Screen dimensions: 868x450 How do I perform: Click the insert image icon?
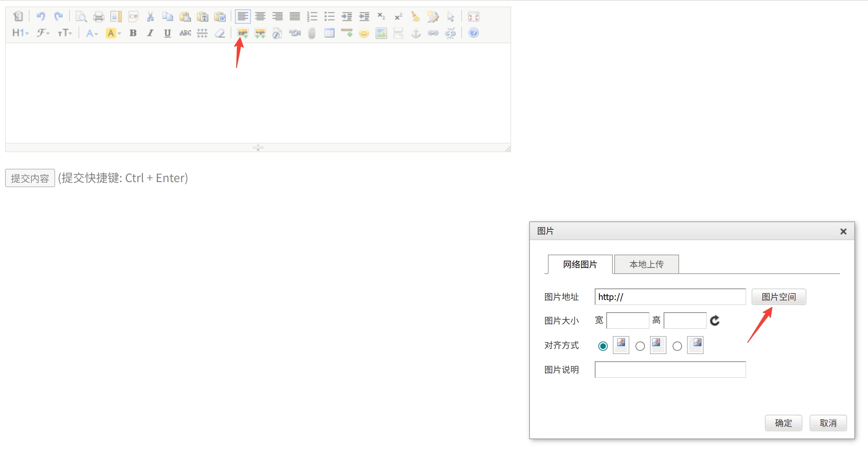coord(243,33)
